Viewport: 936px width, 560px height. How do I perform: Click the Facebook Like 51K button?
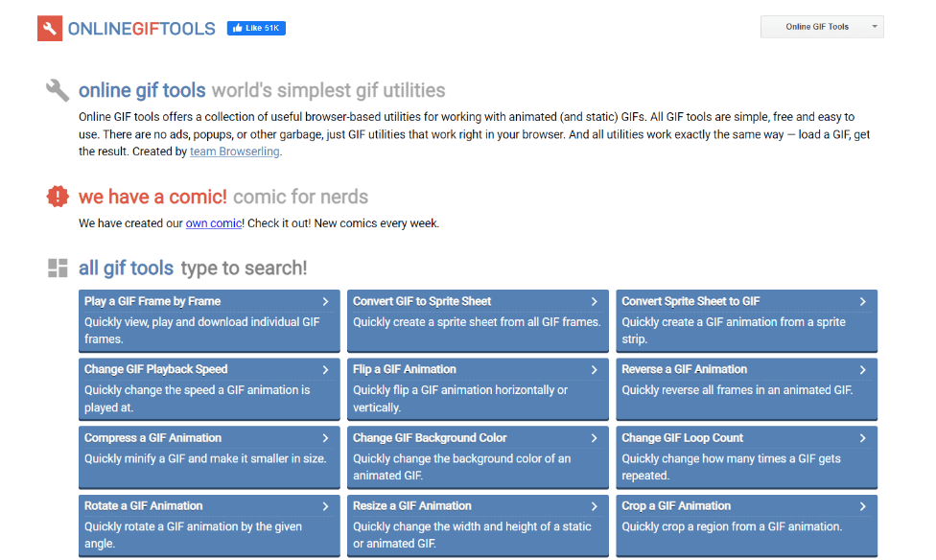tap(256, 28)
